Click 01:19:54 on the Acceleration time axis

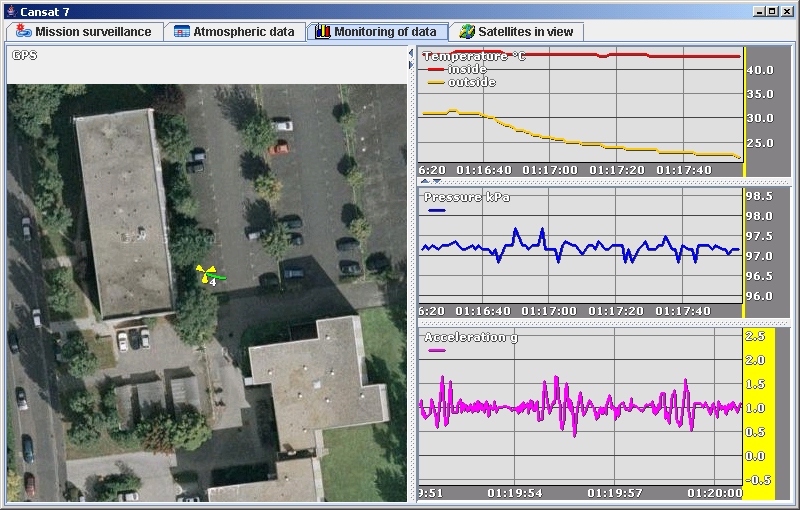(x=515, y=493)
